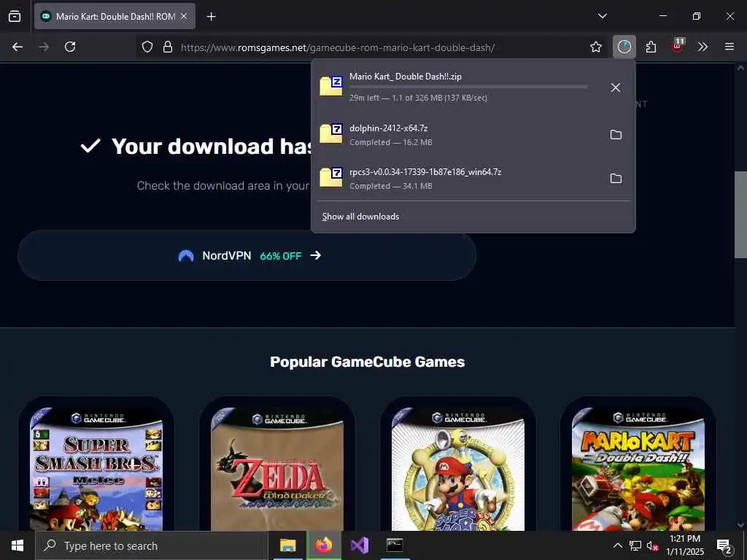Click the Type here to search box

152,545
